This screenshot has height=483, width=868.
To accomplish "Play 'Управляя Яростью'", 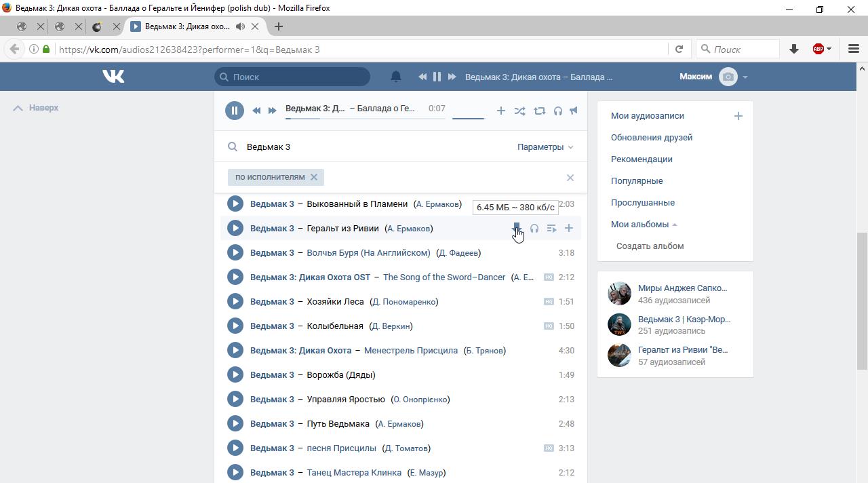I will tap(235, 399).
